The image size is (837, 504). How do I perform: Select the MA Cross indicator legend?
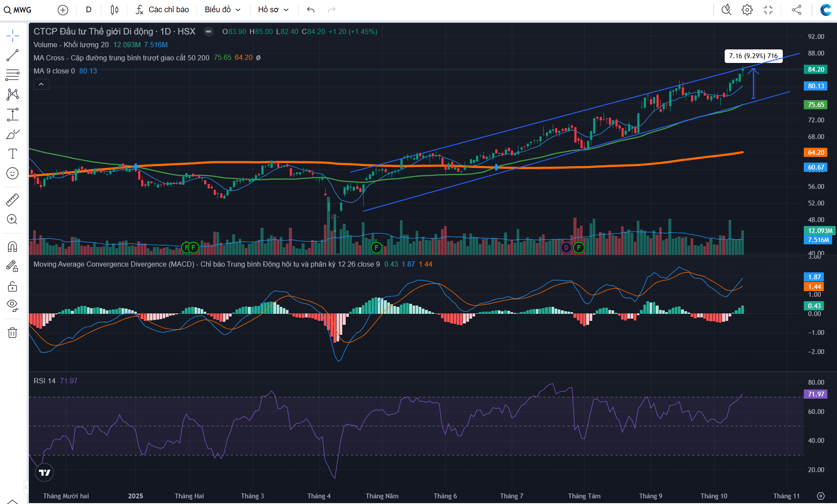point(122,58)
